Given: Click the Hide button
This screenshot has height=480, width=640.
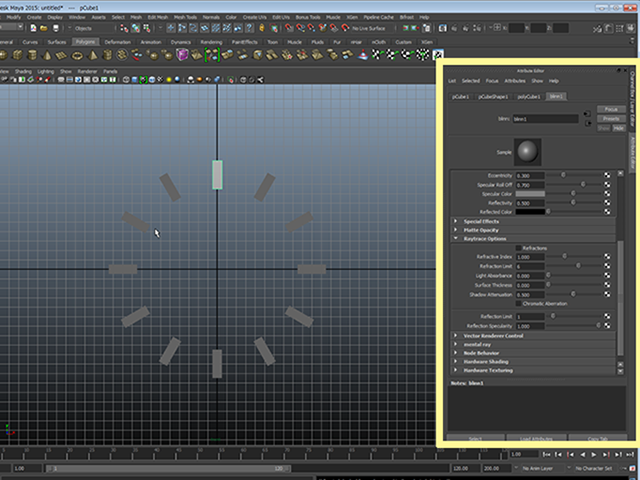Looking at the screenshot, I should [618, 128].
